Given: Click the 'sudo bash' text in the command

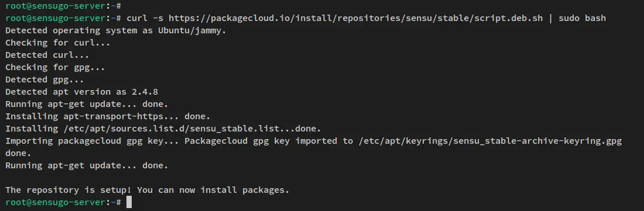Looking at the screenshot, I should 583,18.
